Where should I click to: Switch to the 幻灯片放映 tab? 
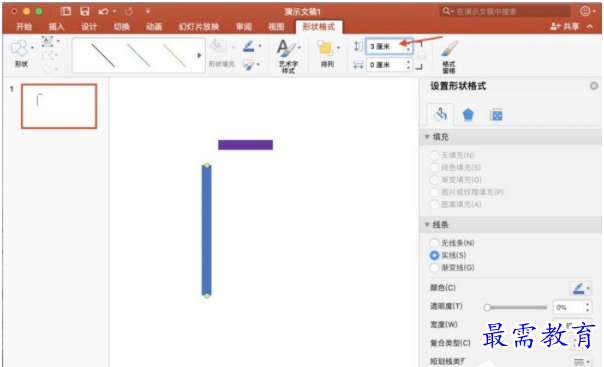(x=199, y=27)
